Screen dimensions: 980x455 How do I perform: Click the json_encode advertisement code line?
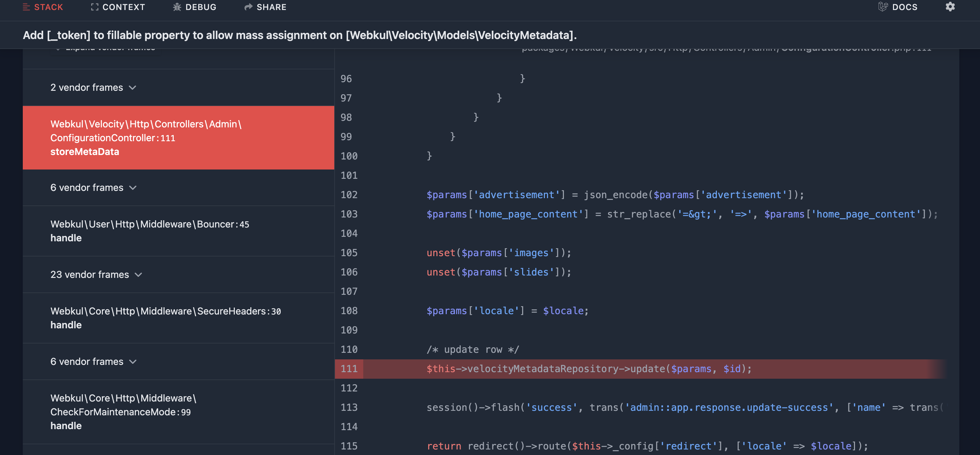click(615, 195)
